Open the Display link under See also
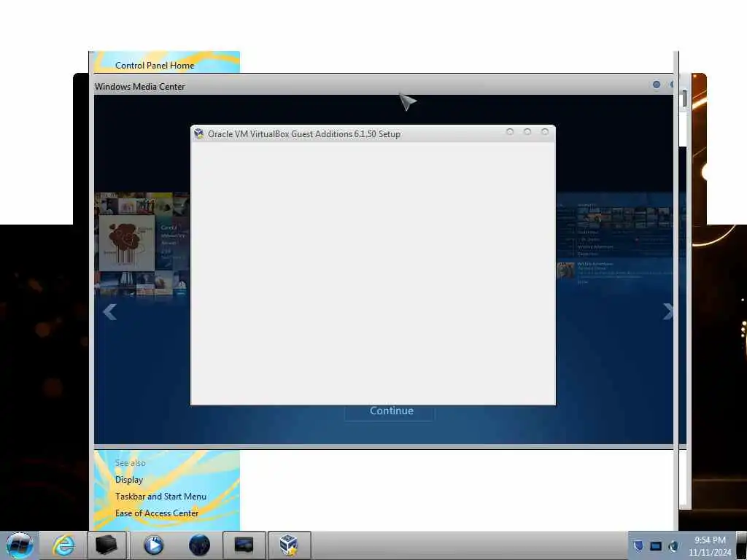Viewport: 747px width, 560px height. (x=129, y=480)
